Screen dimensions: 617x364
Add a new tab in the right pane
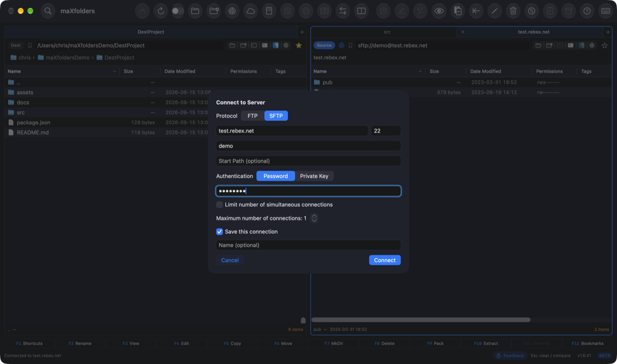tap(608, 32)
